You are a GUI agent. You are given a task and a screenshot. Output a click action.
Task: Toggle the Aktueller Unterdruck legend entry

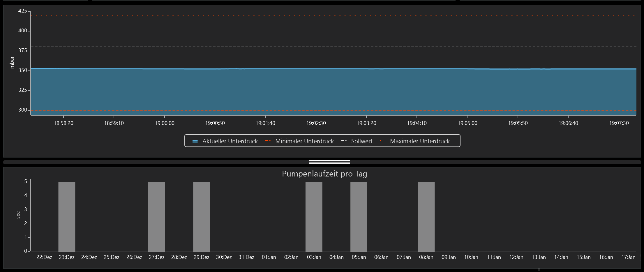(x=225, y=141)
